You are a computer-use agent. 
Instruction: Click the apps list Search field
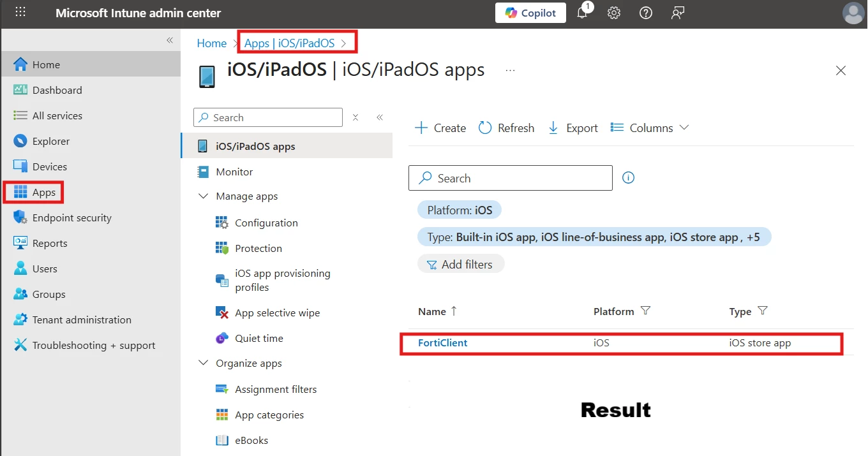point(511,178)
